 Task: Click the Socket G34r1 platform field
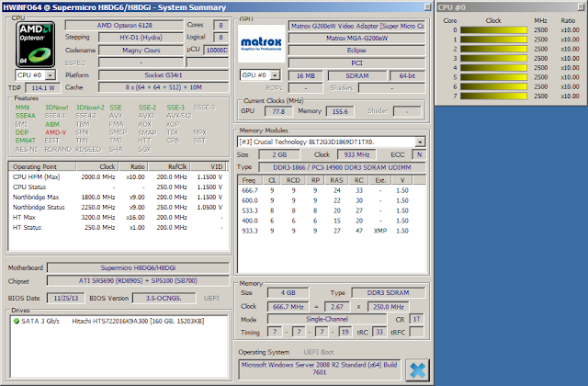[x=164, y=75]
